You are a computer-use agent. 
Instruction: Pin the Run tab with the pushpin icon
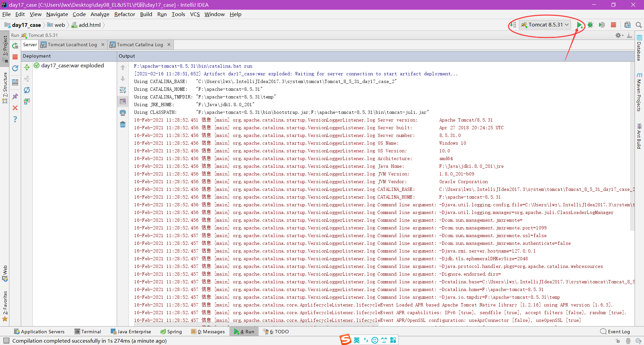15,96
